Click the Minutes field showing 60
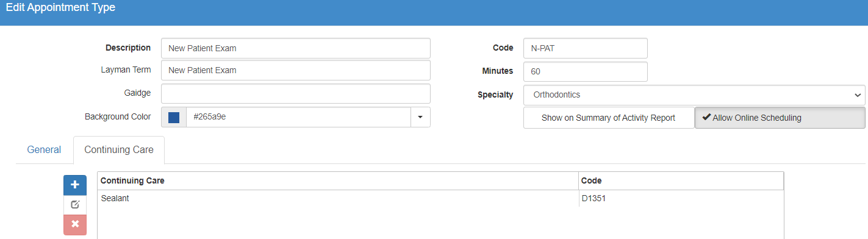 (586, 71)
